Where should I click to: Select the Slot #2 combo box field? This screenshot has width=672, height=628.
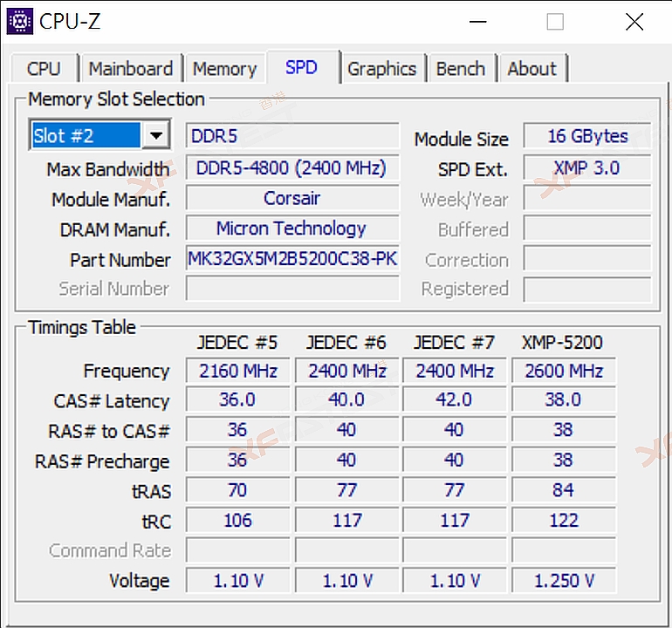click(99, 135)
